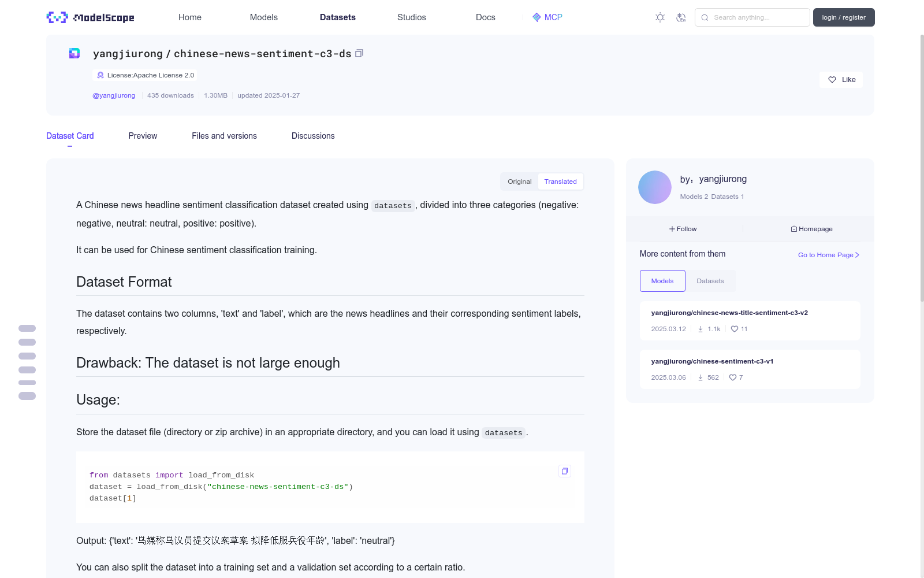Open the Studios nav item
Screen dimensions: 924x578
412,17
